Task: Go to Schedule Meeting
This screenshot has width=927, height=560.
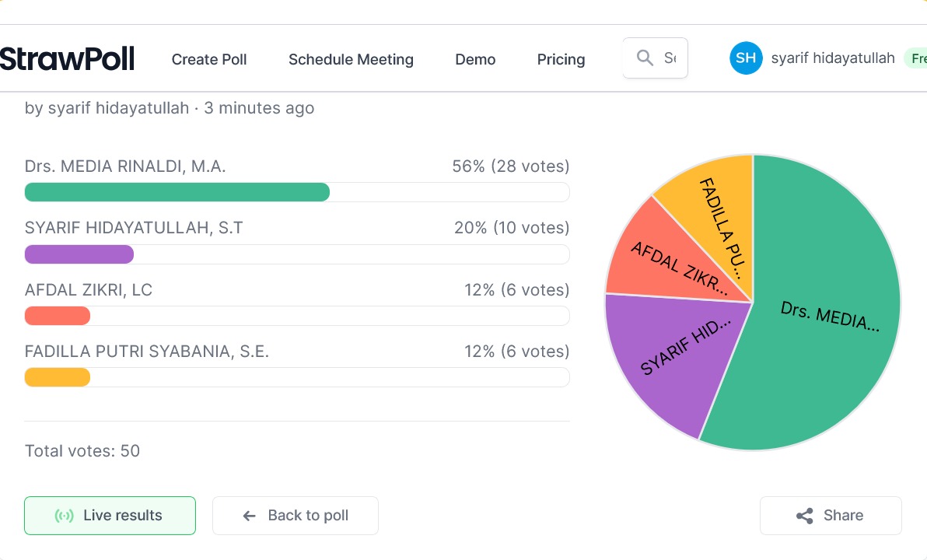Action: 351,60
